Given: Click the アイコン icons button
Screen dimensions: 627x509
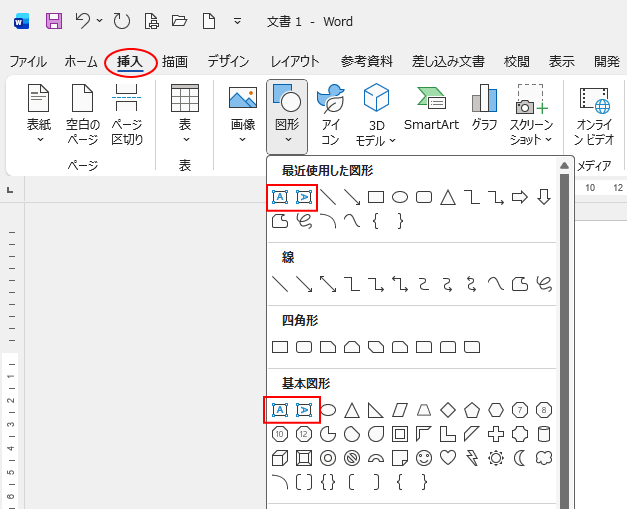Looking at the screenshot, I should click(x=331, y=114).
